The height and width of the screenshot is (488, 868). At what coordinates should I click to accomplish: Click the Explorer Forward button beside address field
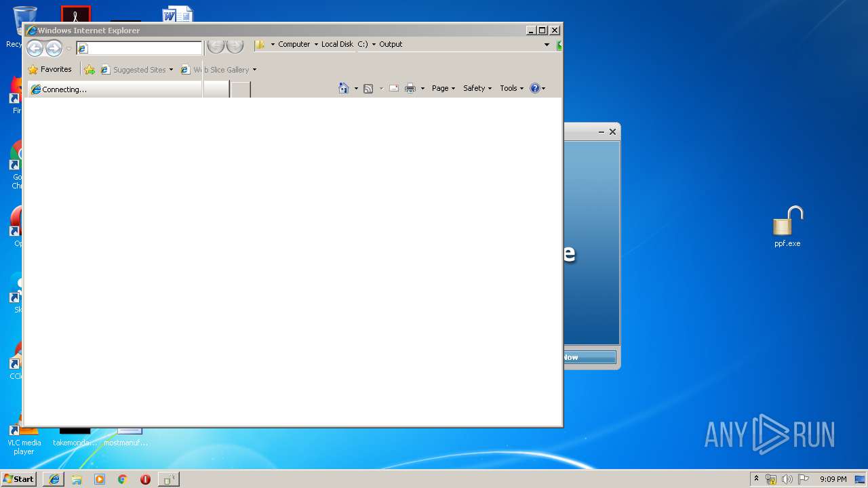pyautogui.click(x=235, y=45)
